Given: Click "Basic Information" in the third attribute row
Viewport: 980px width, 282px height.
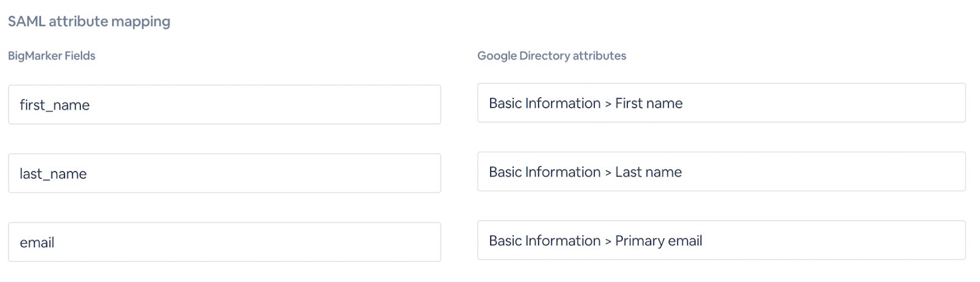Looking at the screenshot, I should point(545,240).
